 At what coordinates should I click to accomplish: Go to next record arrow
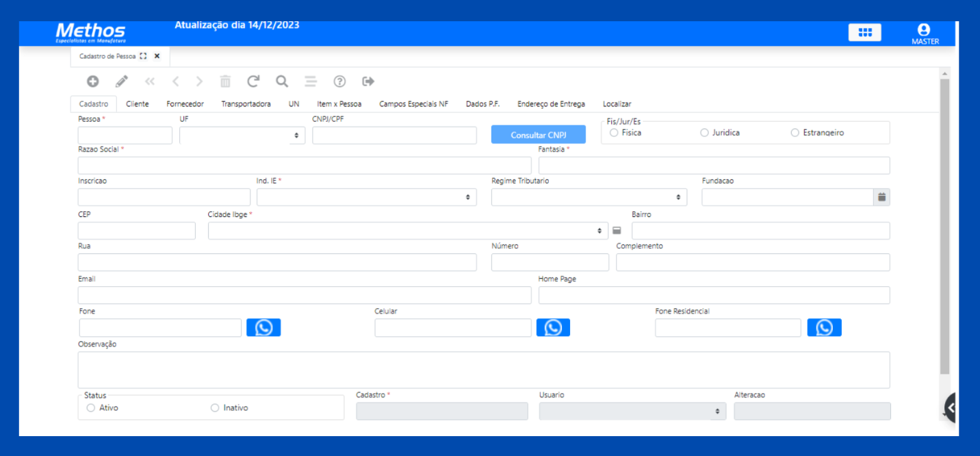(199, 81)
